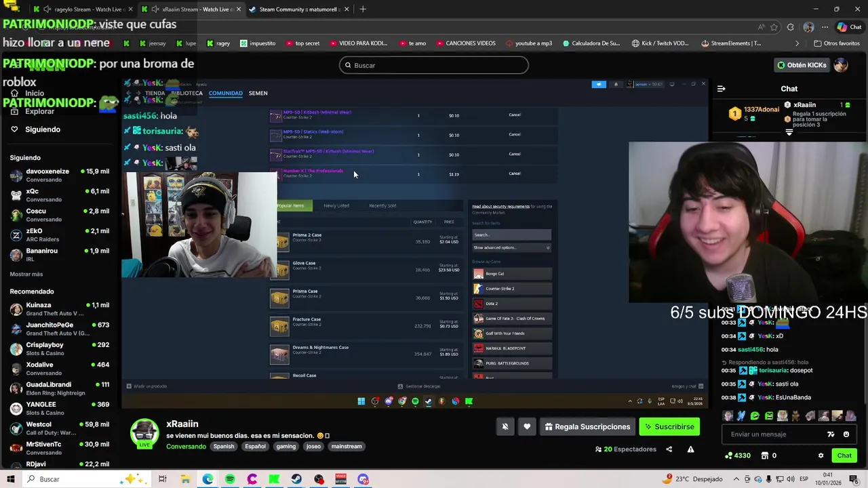This screenshot has height=488, width=868.
Task: Open MrStivenTc recommended channel
Action: click(x=60, y=448)
